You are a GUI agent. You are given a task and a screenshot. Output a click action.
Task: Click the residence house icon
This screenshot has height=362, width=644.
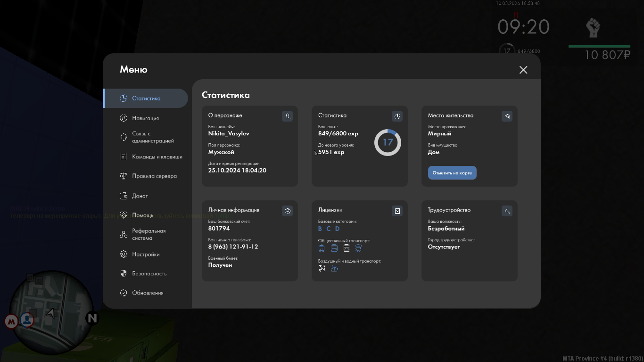(x=507, y=116)
